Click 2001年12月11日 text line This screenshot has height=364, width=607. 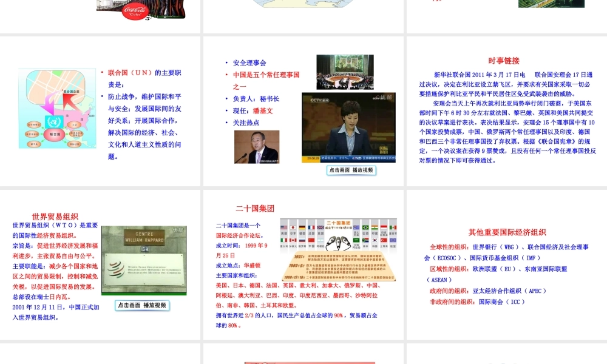(56, 308)
